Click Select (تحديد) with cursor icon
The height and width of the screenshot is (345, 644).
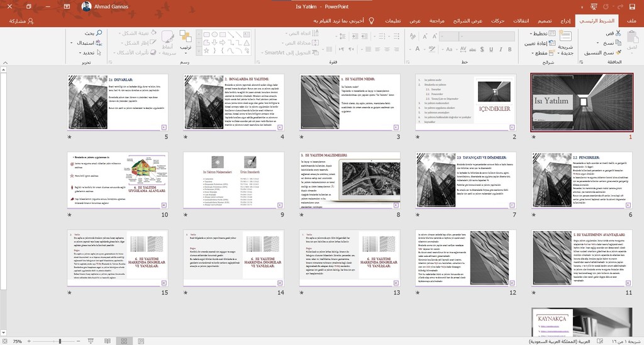tap(89, 53)
